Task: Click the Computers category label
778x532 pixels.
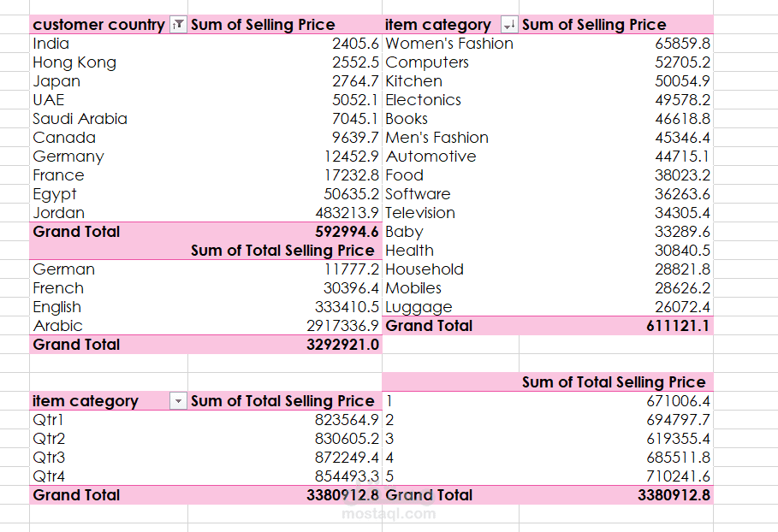Action: pyautogui.click(x=427, y=62)
